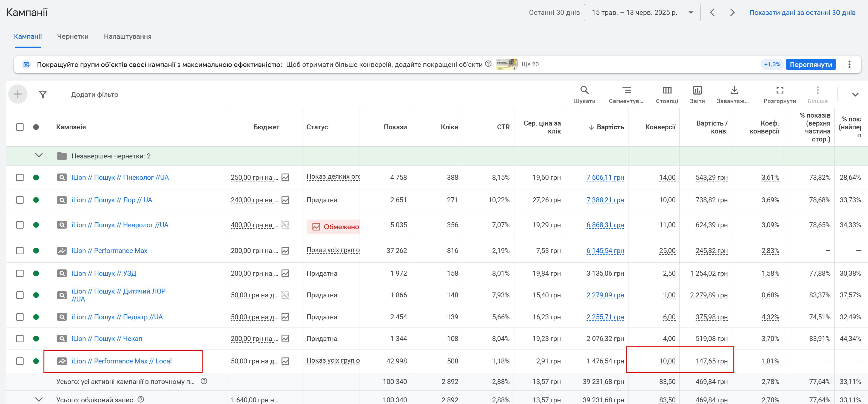Click budget chart icon for Чекап campaign
This screenshot has width=868, height=404.
(x=285, y=338)
